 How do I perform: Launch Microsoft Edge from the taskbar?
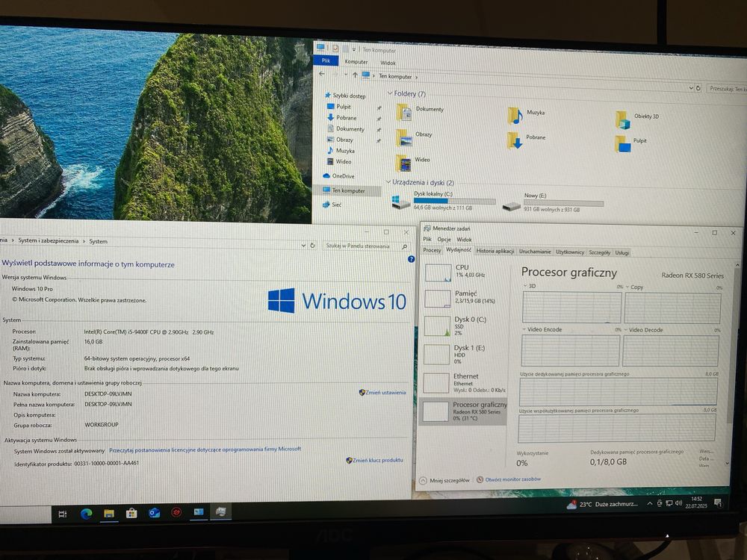86,514
